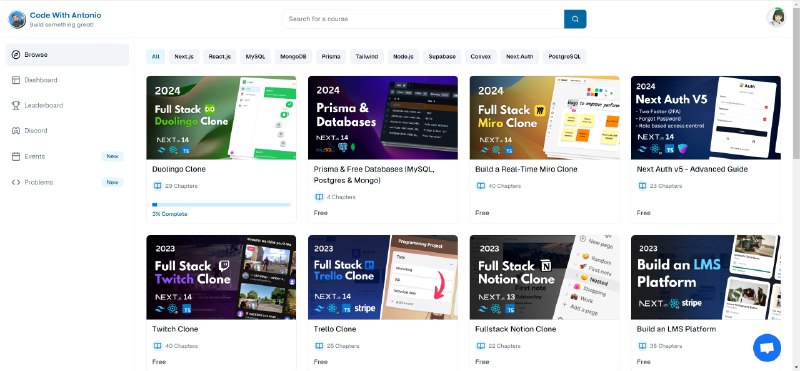Screen dimensions: 800x371
Task: Click Prisma & Free Databases title
Action: click(374, 175)
